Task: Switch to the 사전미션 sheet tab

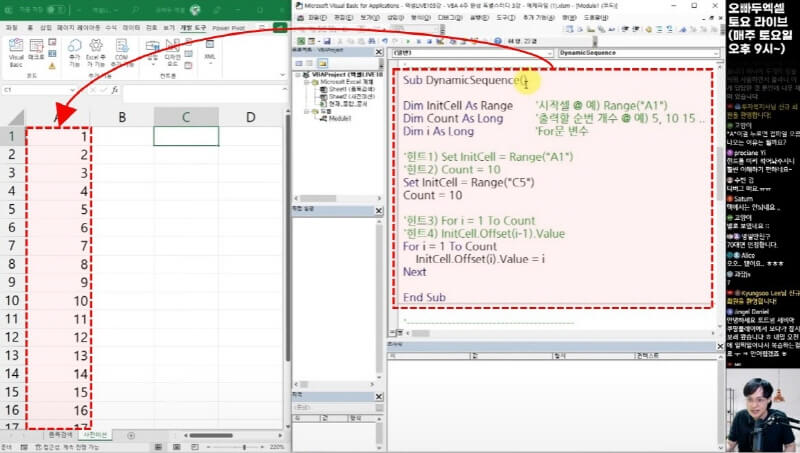Action: pyautogui.click(x=95, y=435)
